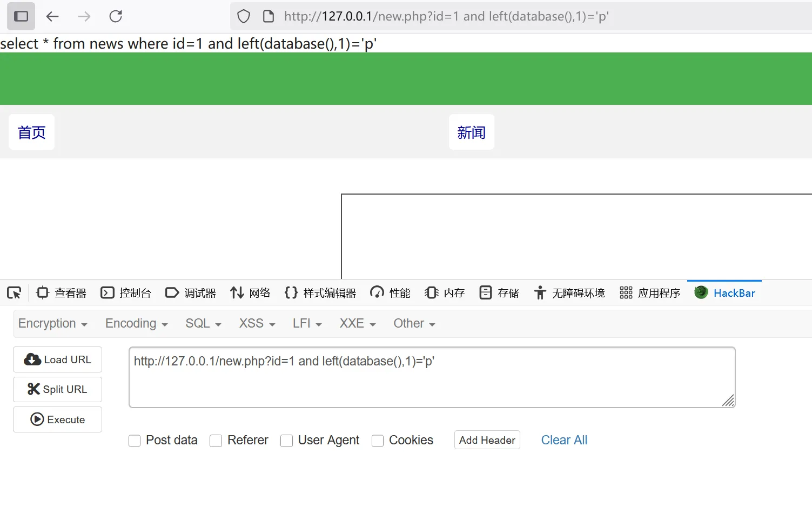Image resolution: width=812 pixels, height=513 pixels.
Task: Go back with the back arrow
Action: (52, 16)
